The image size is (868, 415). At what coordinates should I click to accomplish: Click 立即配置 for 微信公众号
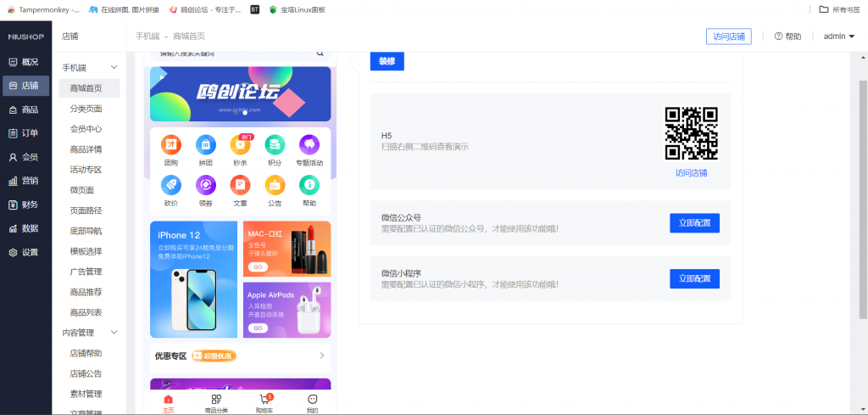(695, 222)
